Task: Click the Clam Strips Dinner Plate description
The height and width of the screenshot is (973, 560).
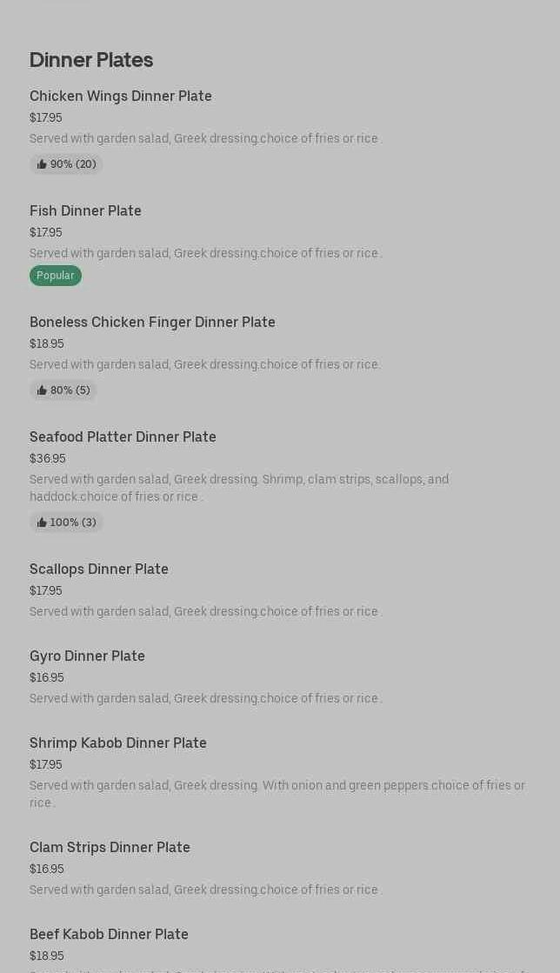Action: click(205, 890)
